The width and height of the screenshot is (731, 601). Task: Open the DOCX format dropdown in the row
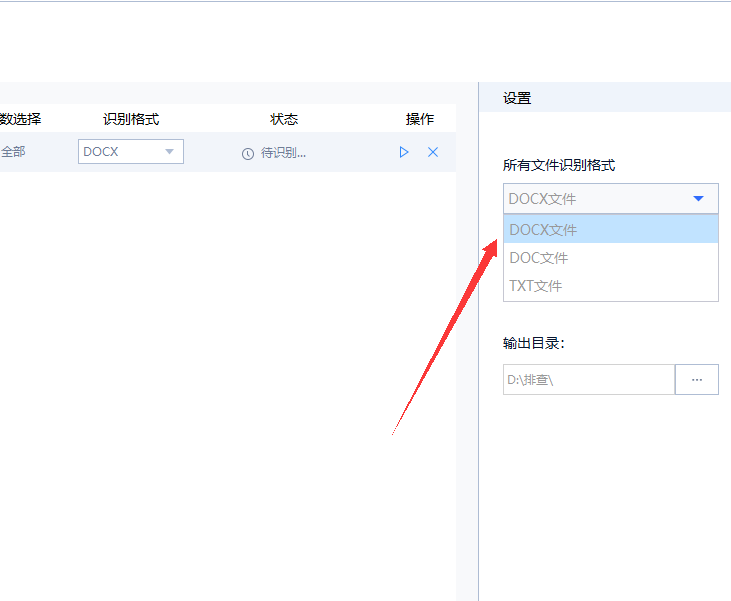[131, 152]
